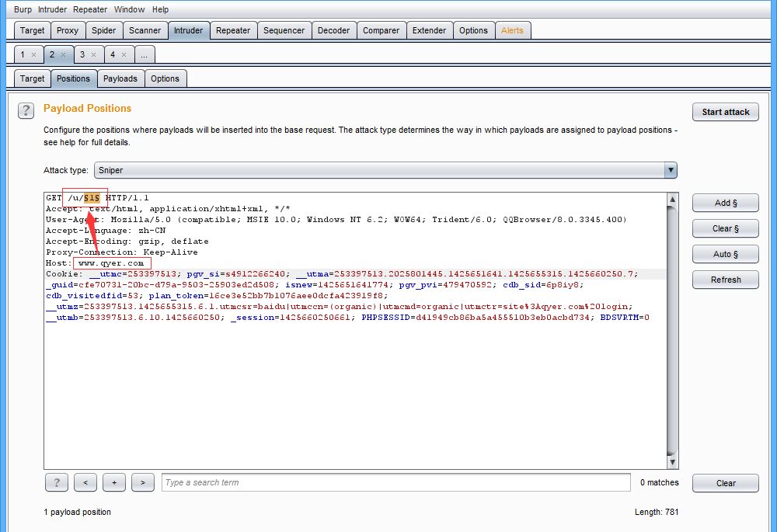The height and width of the screenshot is (532, 777).
Task: Switch to the Extender tab
Action: 429,31
